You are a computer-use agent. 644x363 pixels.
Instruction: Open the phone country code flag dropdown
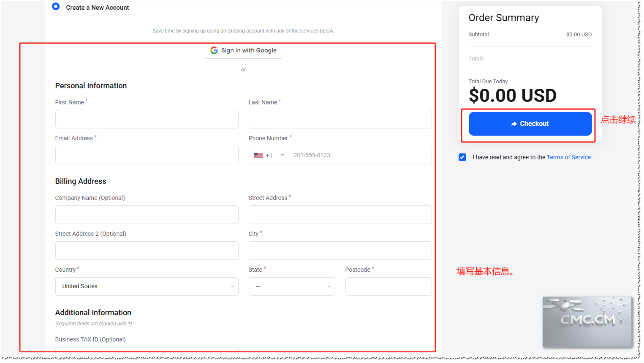[x=269, y=156]
